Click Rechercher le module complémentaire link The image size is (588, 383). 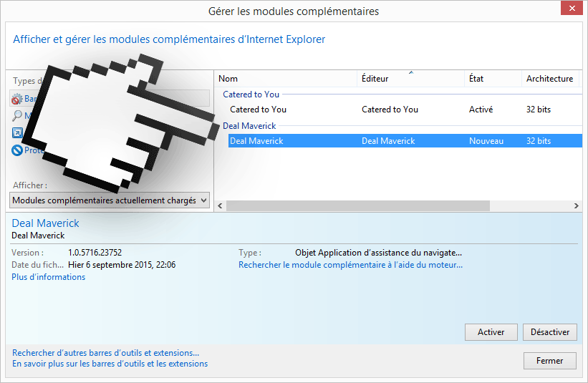pyautogui.click(x=351, y=265)
